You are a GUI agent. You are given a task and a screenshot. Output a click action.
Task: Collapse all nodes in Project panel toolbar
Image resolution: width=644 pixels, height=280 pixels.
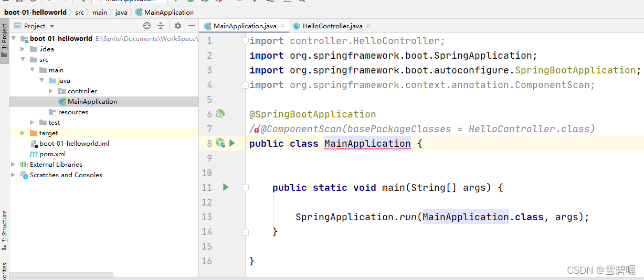161,26
